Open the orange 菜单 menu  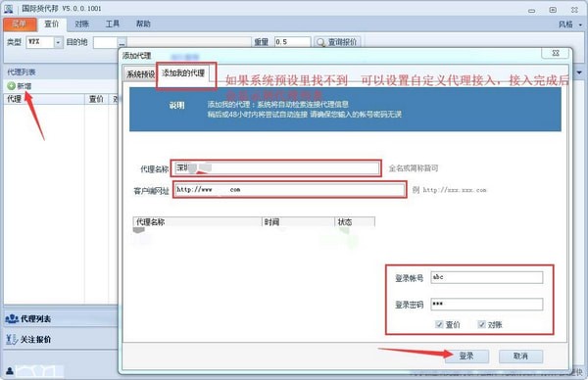coord(20,24)
